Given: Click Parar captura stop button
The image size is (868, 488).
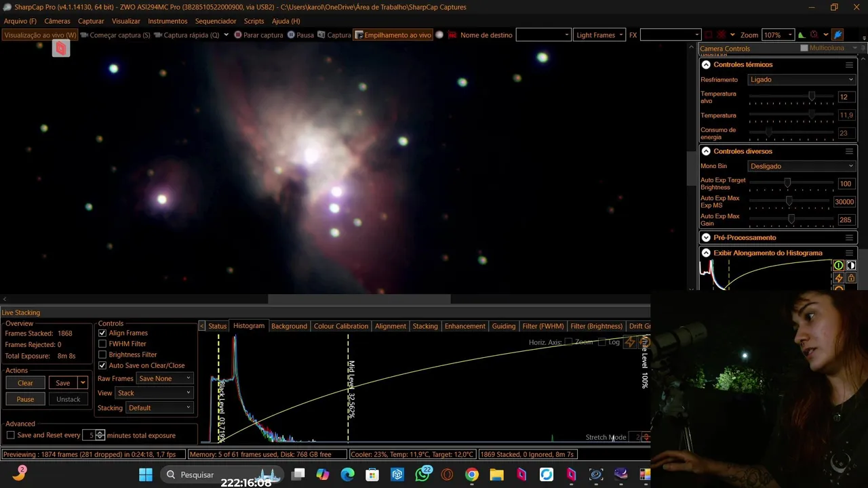Looking at the screenshot, I should [x=258, y=35].
